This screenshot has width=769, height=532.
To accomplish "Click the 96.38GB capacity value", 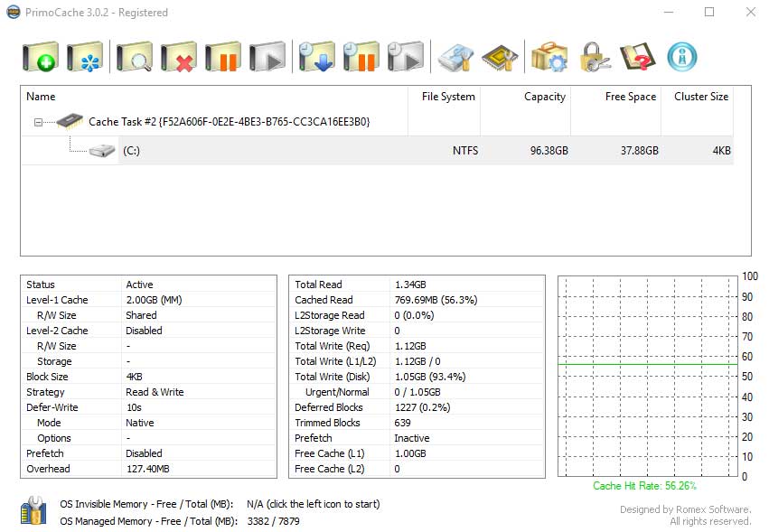I will coord(549,151).
